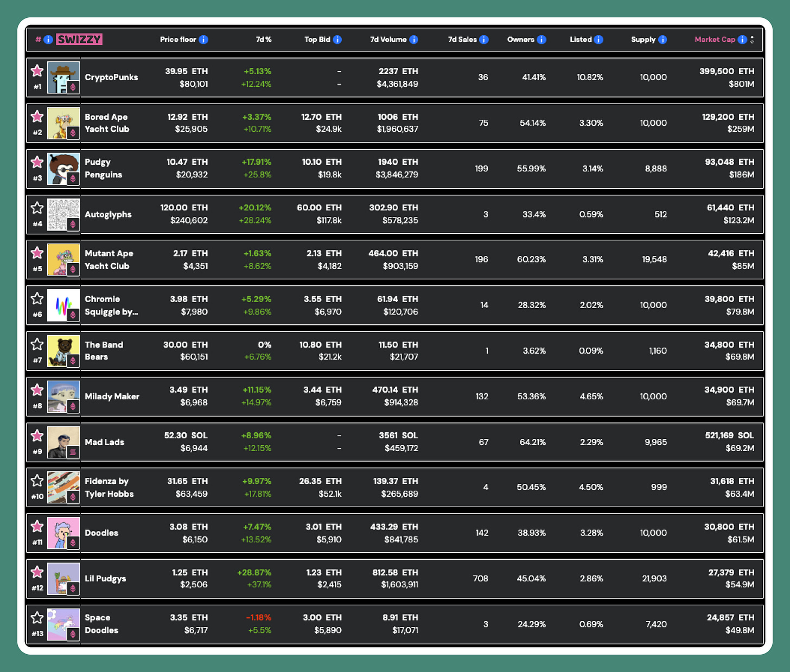This screenshot has height=672, width=790.
Task: Toggle the Mad Lads favorite star
Action: point(37,435)
